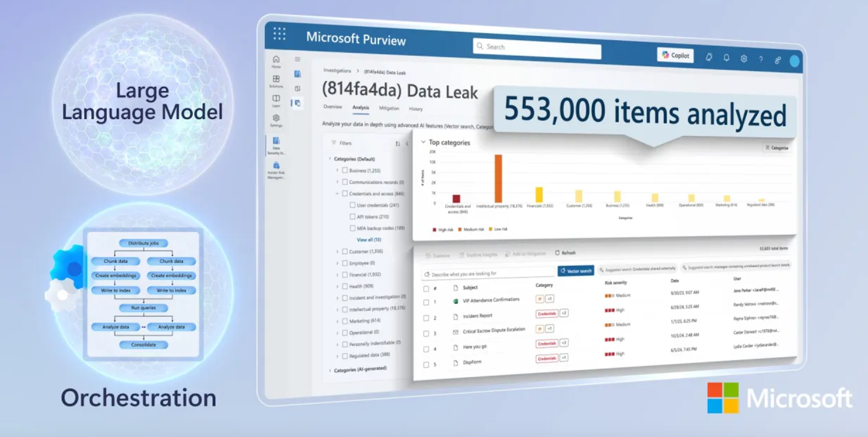Expand Categories (AI-generated) group
Viewport: 868px width, 437px height.
point(330,370)
